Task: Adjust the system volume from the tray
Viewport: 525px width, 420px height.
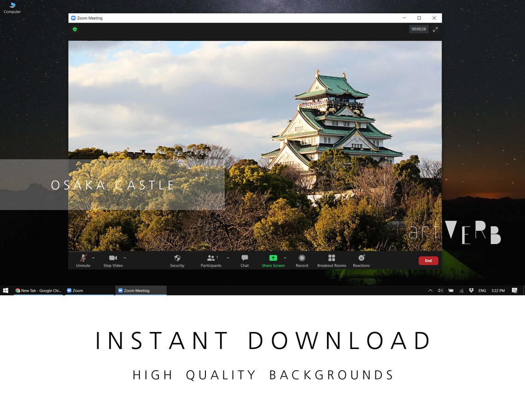Action: tap(440, 291)
